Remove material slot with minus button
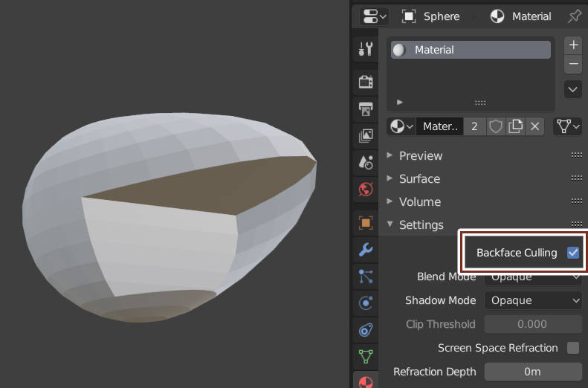Viewport: 588px width, 388px height. [573, 64]
